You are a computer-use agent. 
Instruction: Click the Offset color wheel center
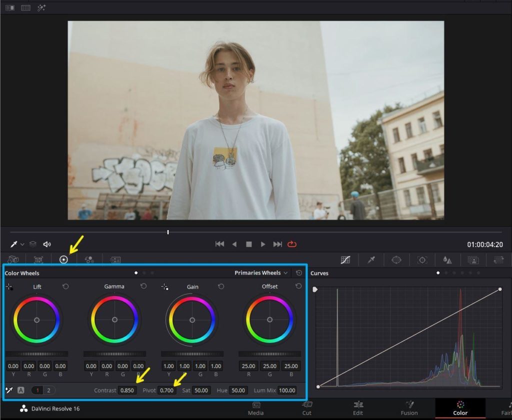coord(269,319)
